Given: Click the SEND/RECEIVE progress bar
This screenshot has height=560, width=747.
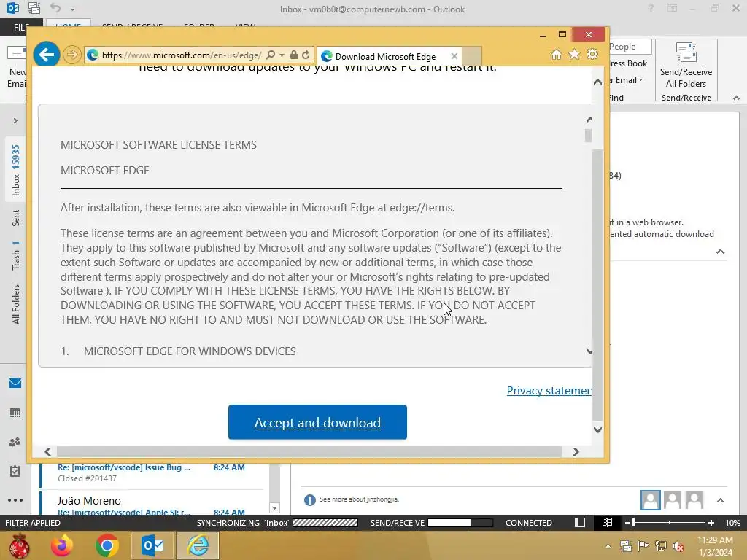Looking at the screenshot, I should (460, 523).
